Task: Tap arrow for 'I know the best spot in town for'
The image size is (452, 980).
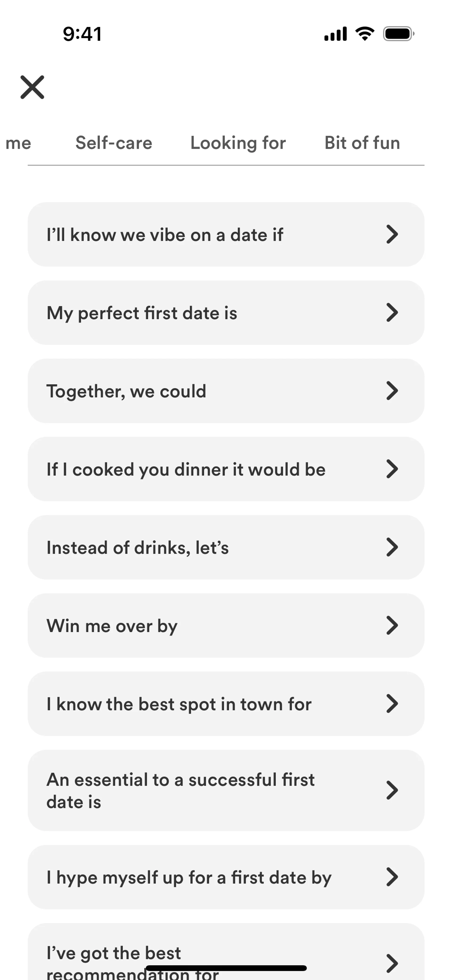Action: 392,704
